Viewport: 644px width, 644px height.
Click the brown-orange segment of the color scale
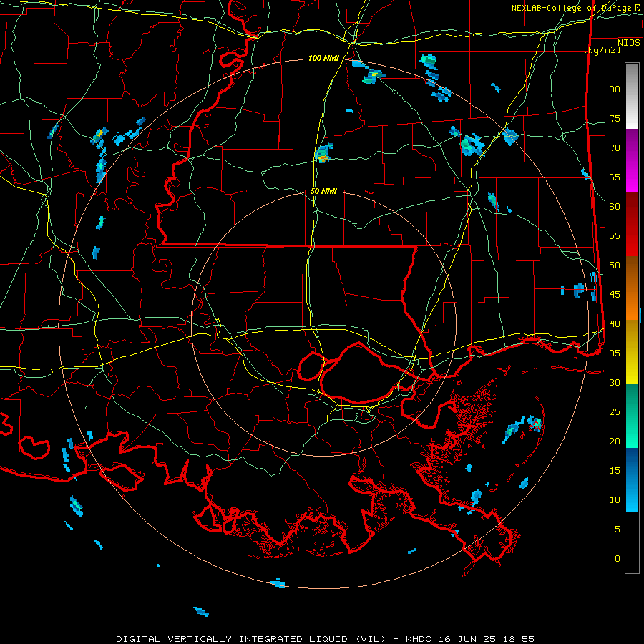(x=632, y=288)
